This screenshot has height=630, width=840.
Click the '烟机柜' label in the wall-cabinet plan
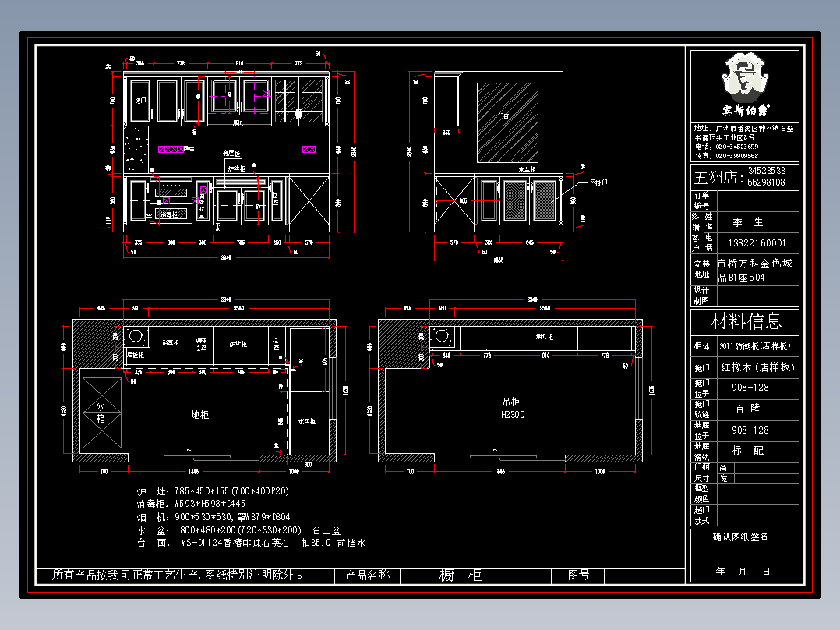pyautogui.click(x=544, y=337)
